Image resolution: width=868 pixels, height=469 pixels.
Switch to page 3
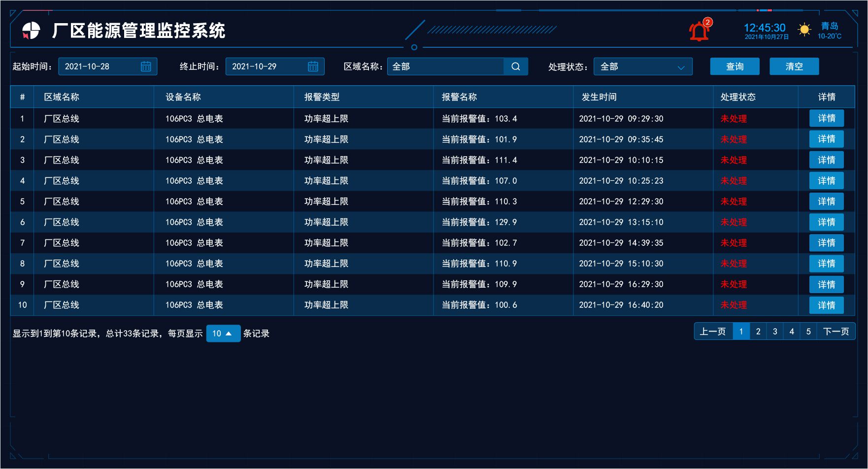(x=775, y=332)
